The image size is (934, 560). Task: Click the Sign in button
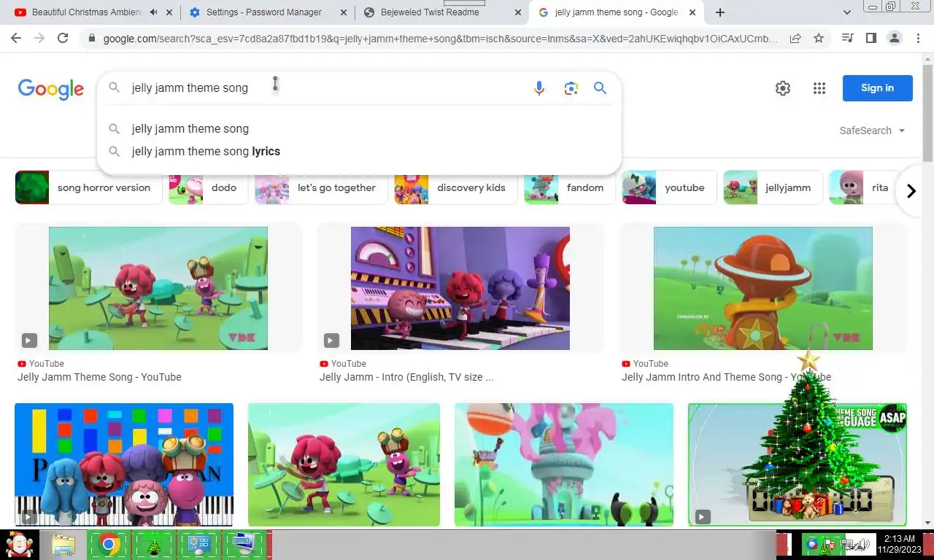click(877, 88)
